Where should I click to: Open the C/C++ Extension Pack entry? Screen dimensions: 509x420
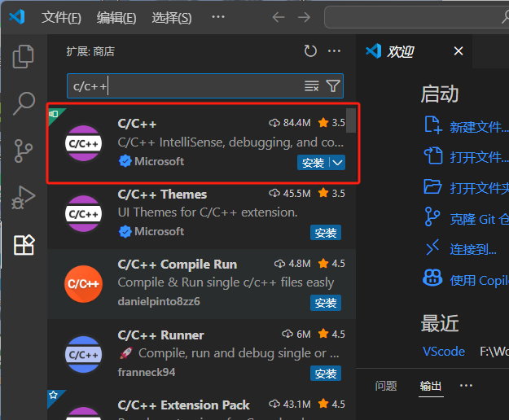coord(202,405)
